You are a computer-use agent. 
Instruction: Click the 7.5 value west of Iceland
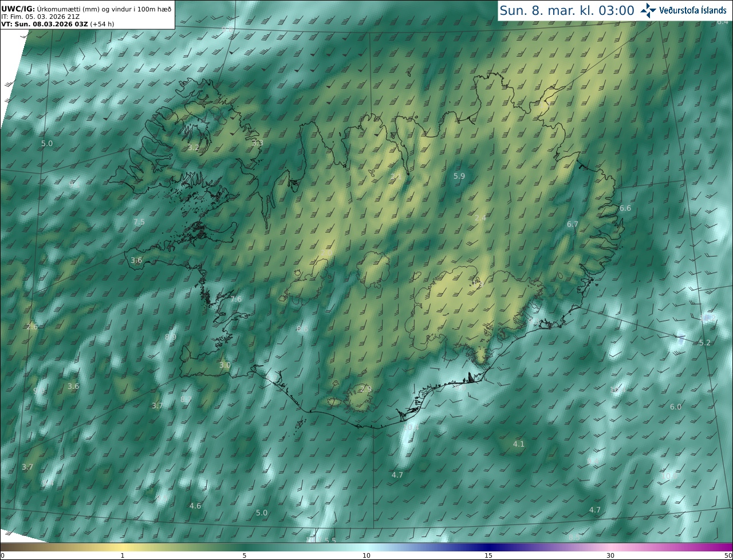[139, 222]
